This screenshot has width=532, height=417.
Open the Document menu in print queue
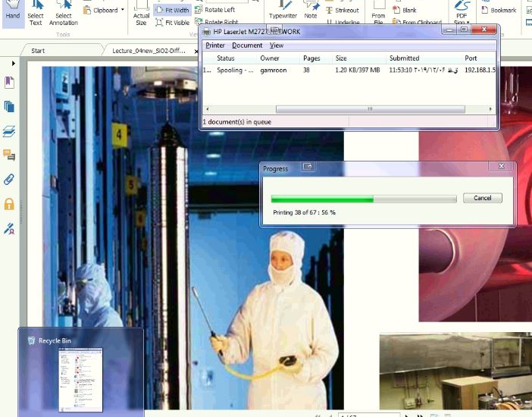[x=247, y=45]
